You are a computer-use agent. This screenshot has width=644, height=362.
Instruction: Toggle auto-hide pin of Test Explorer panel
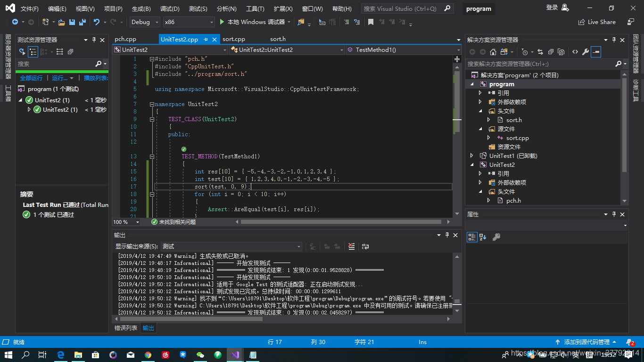coord(94,40)
